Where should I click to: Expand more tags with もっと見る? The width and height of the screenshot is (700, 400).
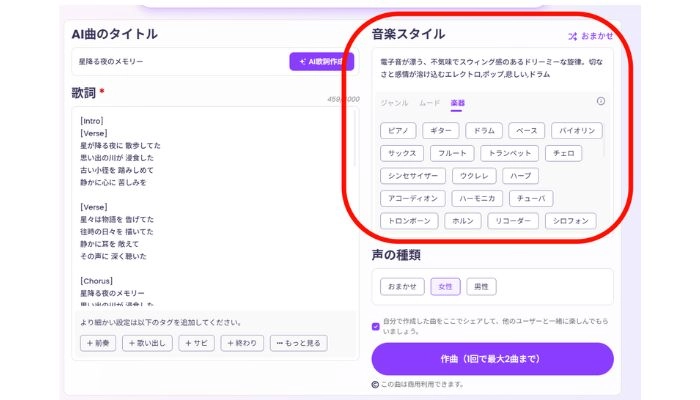(299, 343)
